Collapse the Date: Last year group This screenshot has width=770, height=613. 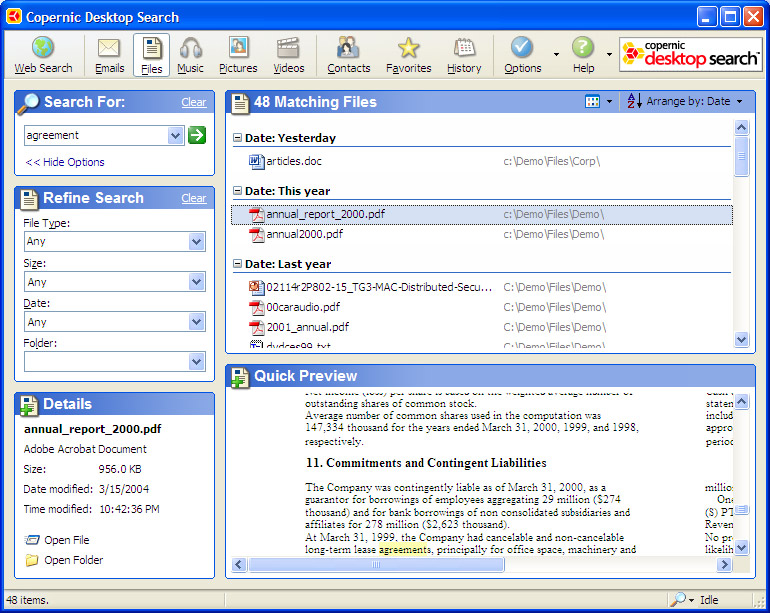click(237, 264)
